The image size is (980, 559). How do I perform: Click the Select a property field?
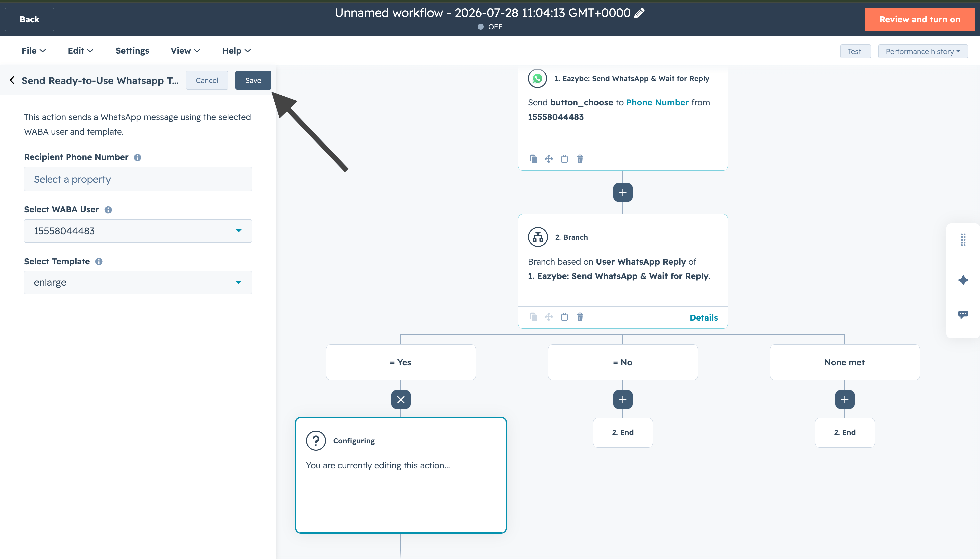138,179
